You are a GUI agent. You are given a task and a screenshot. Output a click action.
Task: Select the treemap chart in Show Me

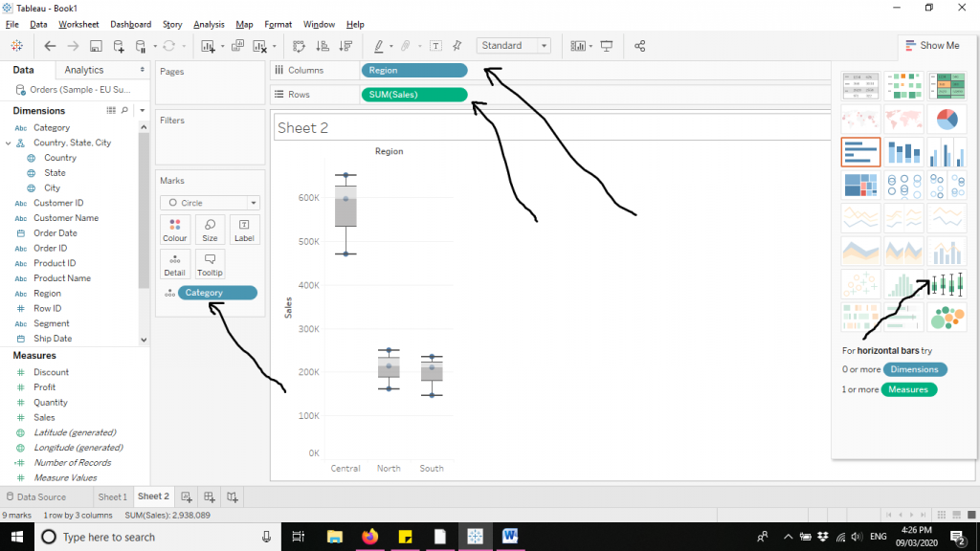tap(860, 185)
